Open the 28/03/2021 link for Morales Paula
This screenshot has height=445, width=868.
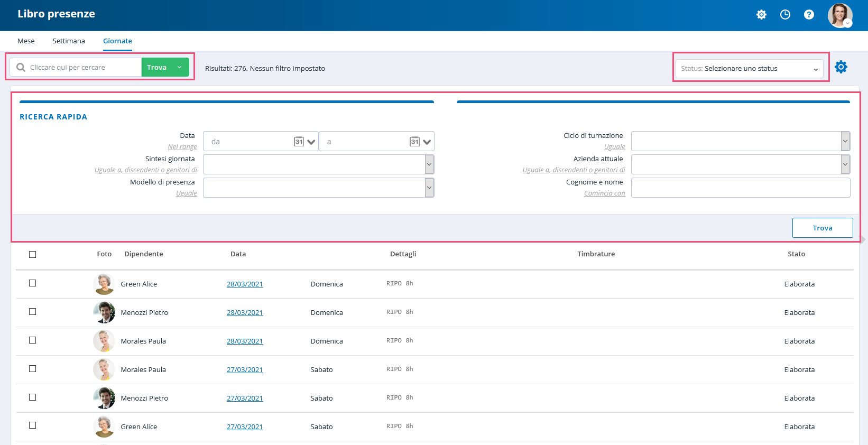(x=245, y=341)
